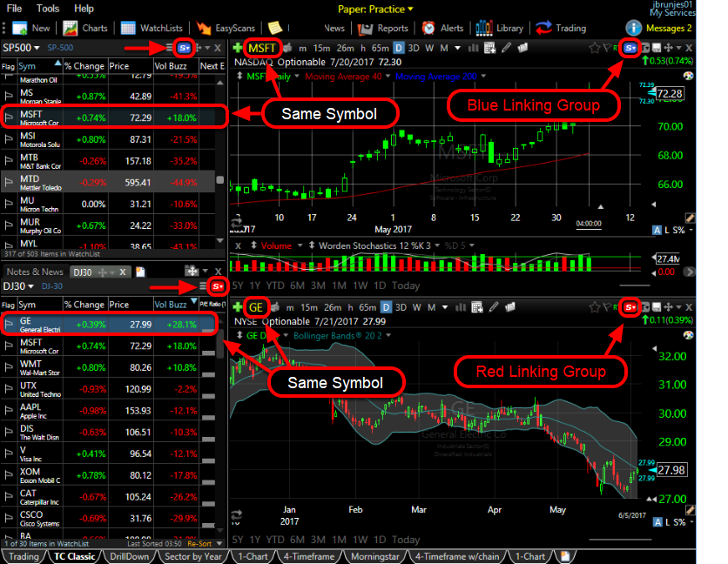Screen dimensions: 728x564
Task: Toggle the flag on MU Micron row
Action: click(x=9, y=204)
